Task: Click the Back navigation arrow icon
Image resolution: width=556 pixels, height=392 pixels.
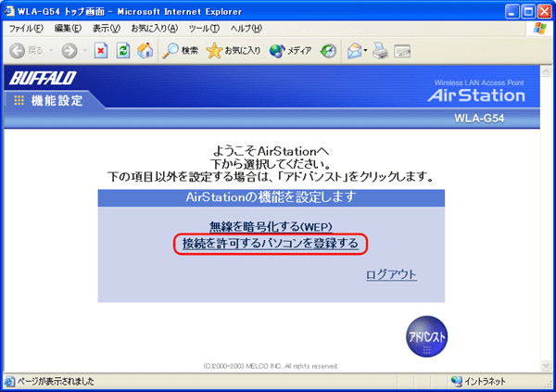Action: (x=16, y=50)
